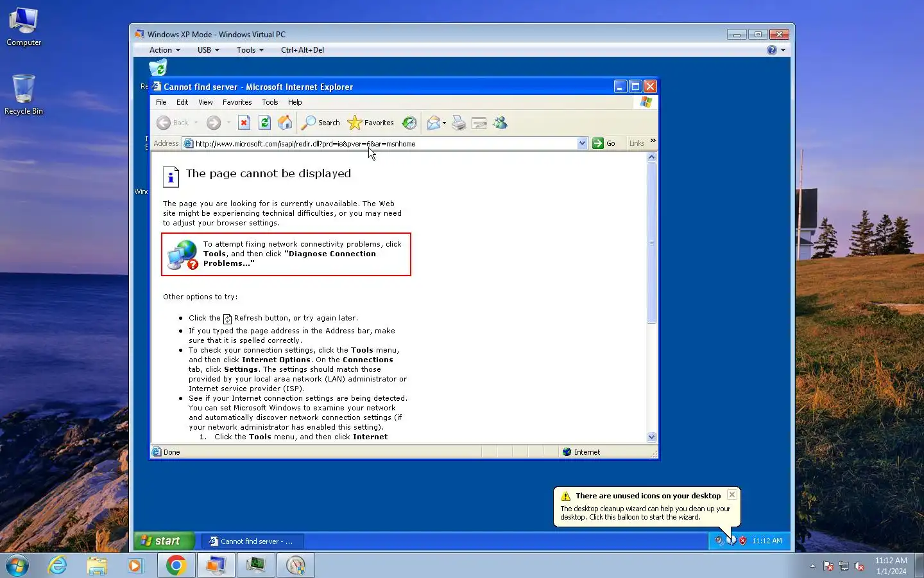Click the Stop icon with red X
Image resolution: width=924 pixels, height=578 pixels.
point(244,123)
